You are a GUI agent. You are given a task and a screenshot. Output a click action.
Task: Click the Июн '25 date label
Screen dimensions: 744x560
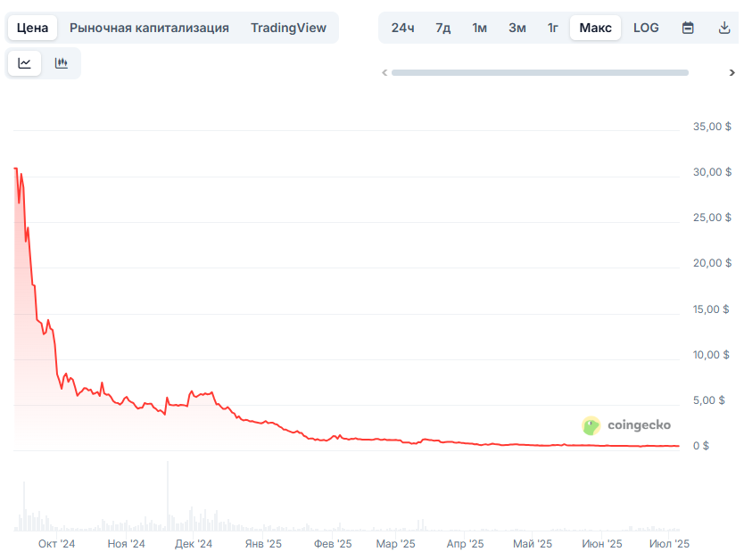(601, 544)
